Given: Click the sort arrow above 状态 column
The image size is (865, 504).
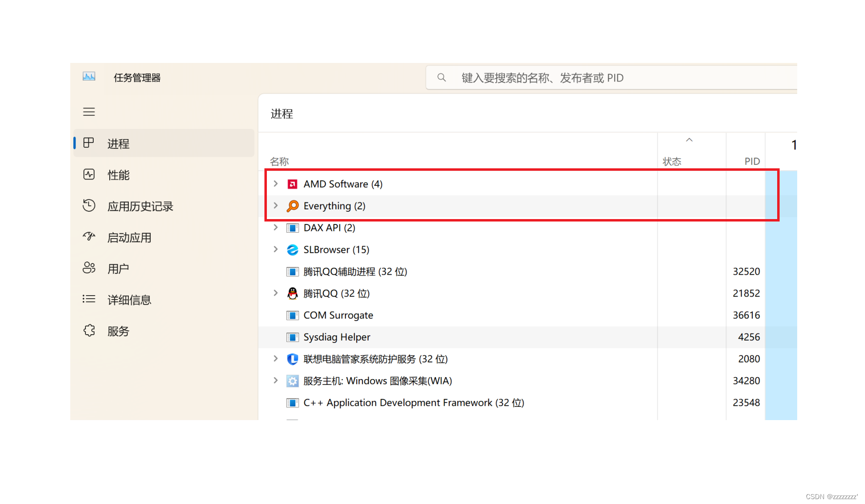Looking at the screenshot, I should click(x=689, y=140).
